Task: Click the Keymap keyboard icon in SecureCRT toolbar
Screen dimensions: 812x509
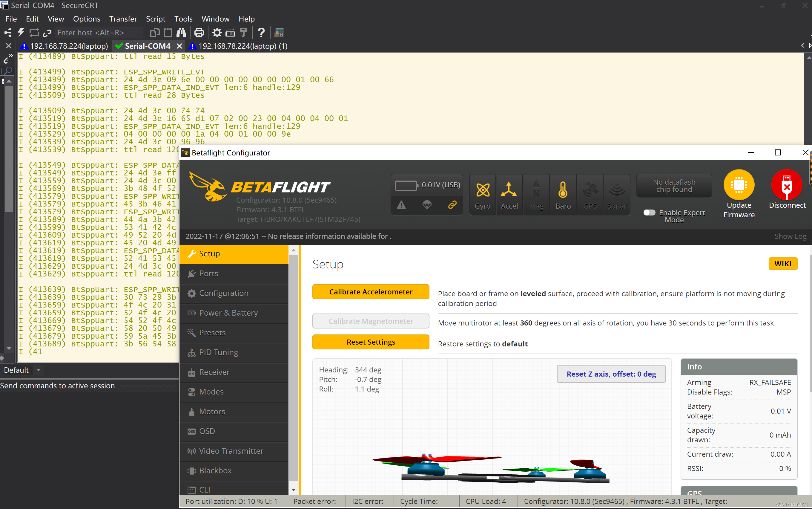Action: click(230, 33)
